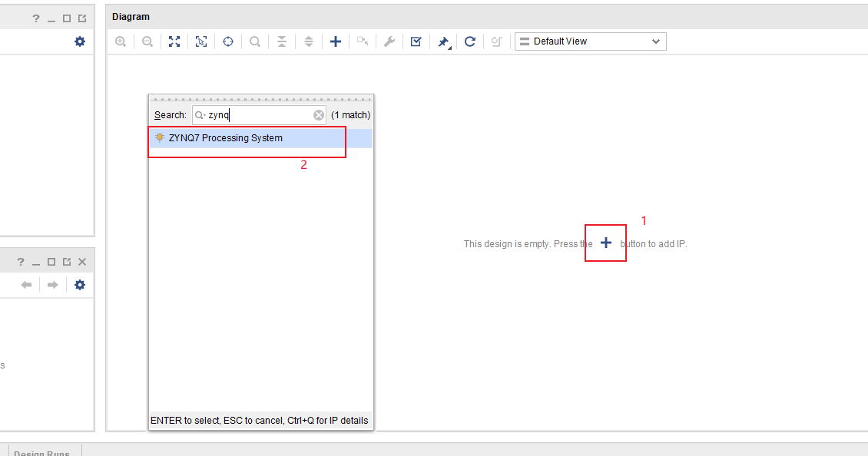Image resolution: width=868 pixels, height=456 pixels.
Task: Click the Optimize Routing toolbar icon
Action: 496,41
